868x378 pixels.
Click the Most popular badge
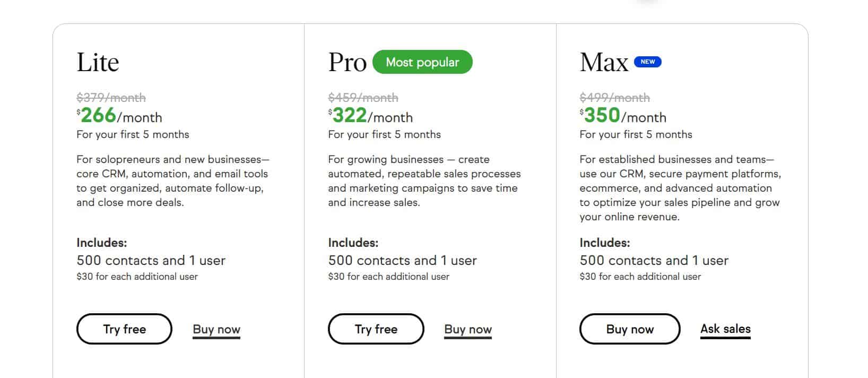coord(422,62)
